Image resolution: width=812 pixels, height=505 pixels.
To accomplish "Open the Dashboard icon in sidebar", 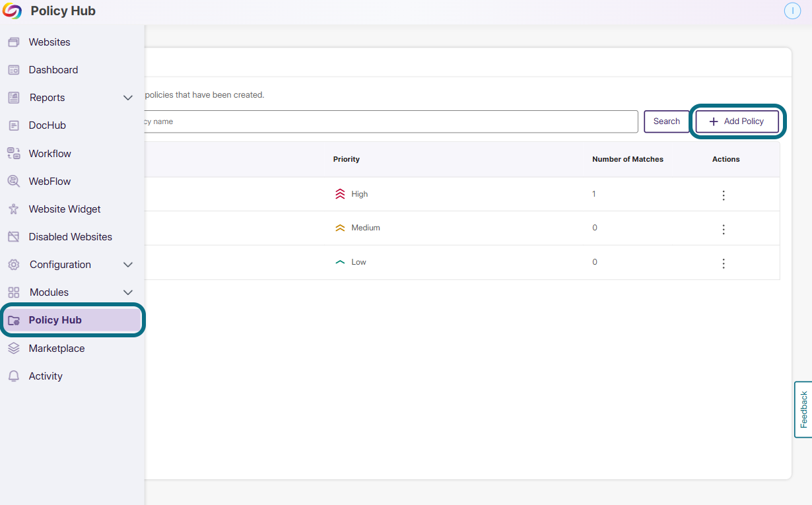I will click(13, 70).
